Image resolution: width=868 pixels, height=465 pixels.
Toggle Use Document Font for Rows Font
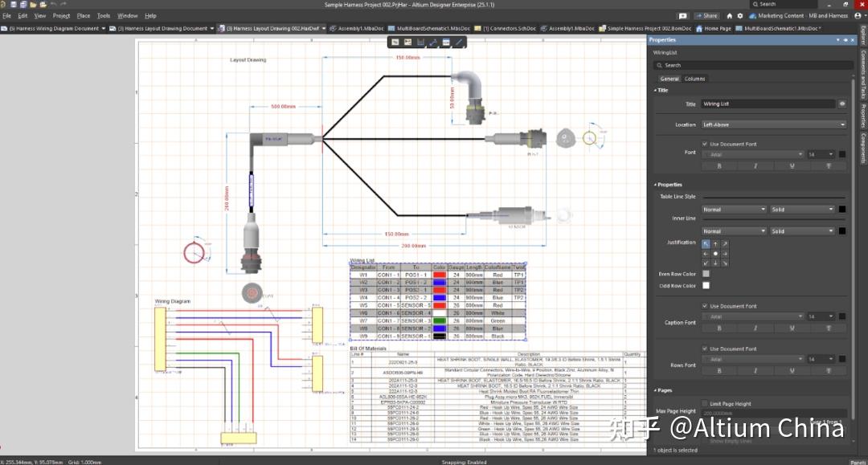[x=705, y=349]
